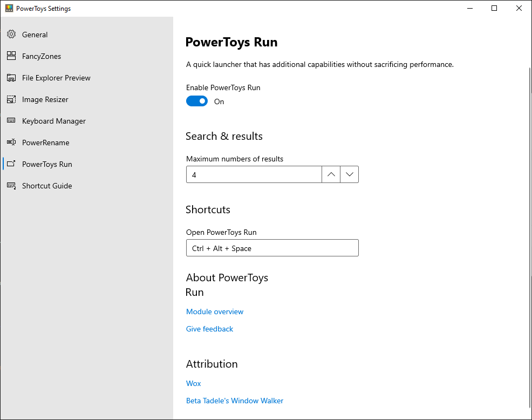532x420 pixels.
Task: Click the Keyboard Manager keyboard icon
Action: pos(11,121)
